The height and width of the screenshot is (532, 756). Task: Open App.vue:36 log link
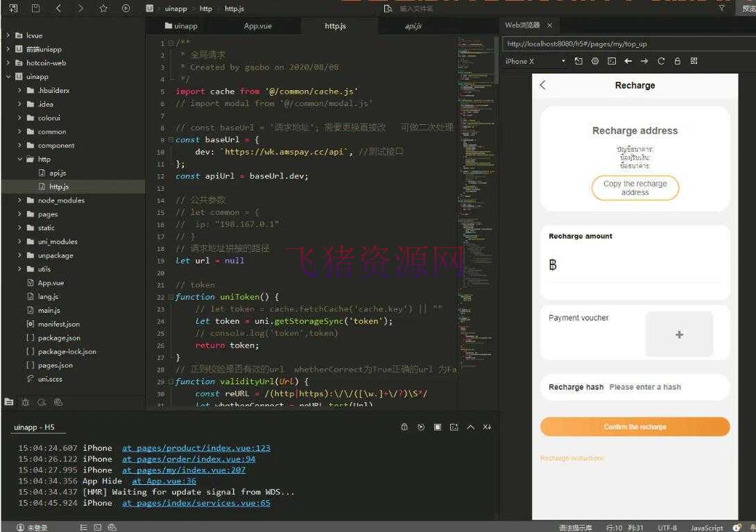coord(164,481)
